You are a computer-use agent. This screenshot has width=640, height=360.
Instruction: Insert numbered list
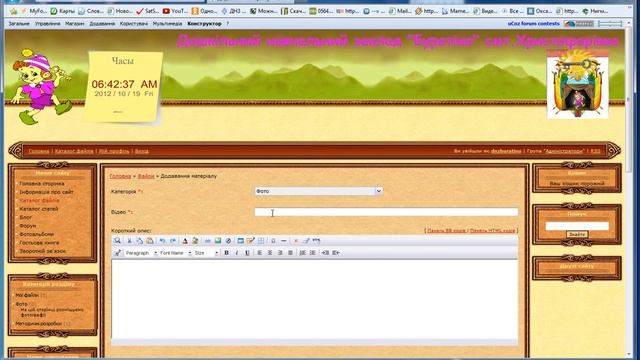tap(302, 253)
